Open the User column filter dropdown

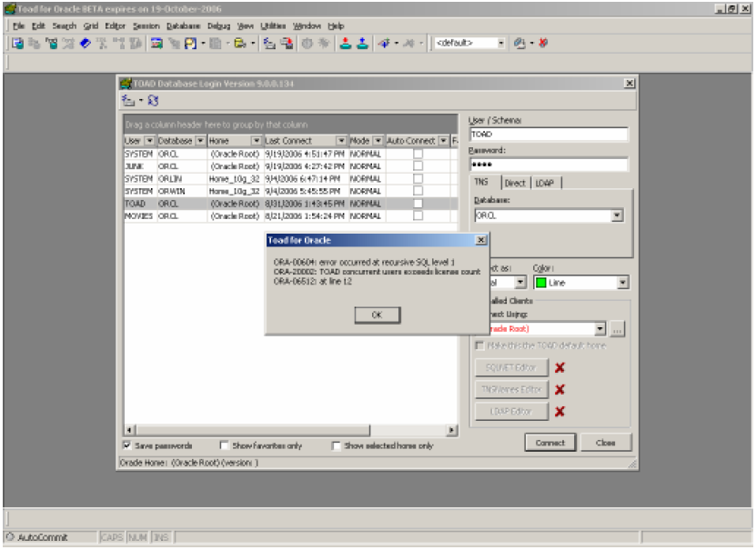(x=149, y=141)
